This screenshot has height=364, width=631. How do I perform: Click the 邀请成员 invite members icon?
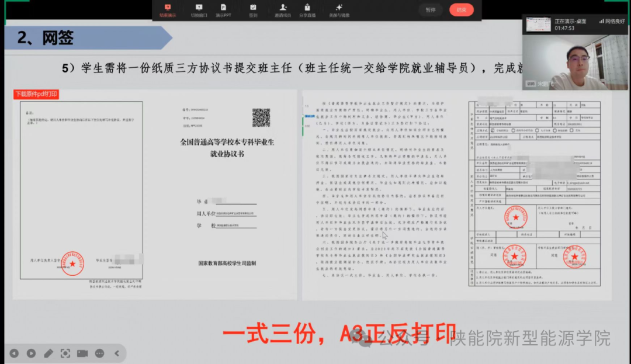(283, 10)
